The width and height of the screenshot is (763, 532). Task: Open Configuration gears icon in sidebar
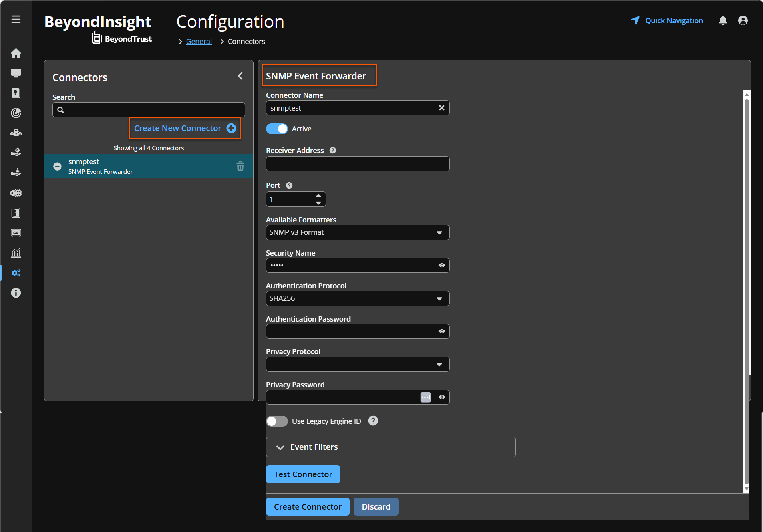16,273
